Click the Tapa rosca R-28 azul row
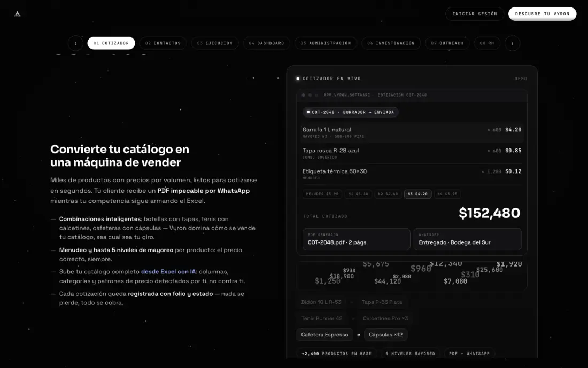 pos(412,153)
